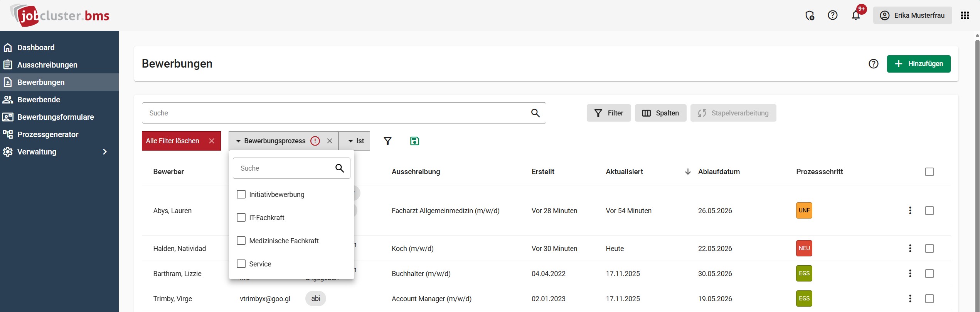Save filter using the green disk icon

tap(414, 141)
